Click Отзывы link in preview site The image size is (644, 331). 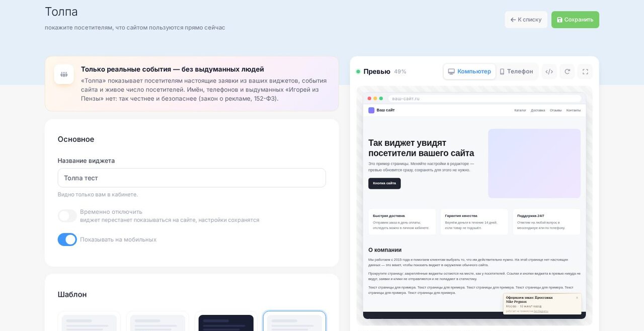point(556,110)
